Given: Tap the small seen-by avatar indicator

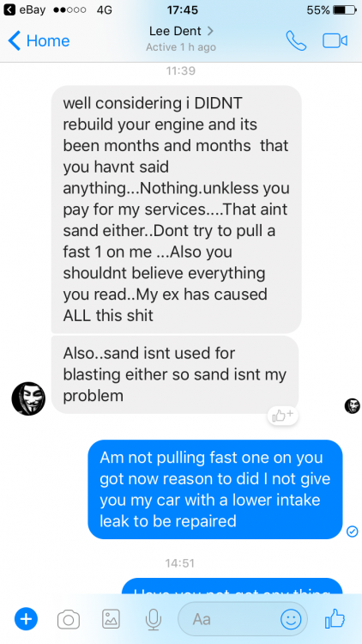Looking at the screenshot, I should [353, 406].
